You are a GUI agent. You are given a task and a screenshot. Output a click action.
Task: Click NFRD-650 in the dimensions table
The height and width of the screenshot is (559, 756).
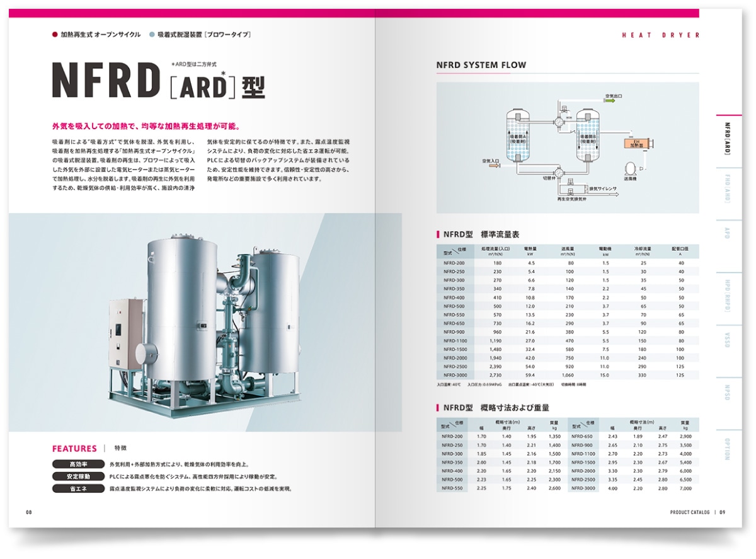pos(583,436)
